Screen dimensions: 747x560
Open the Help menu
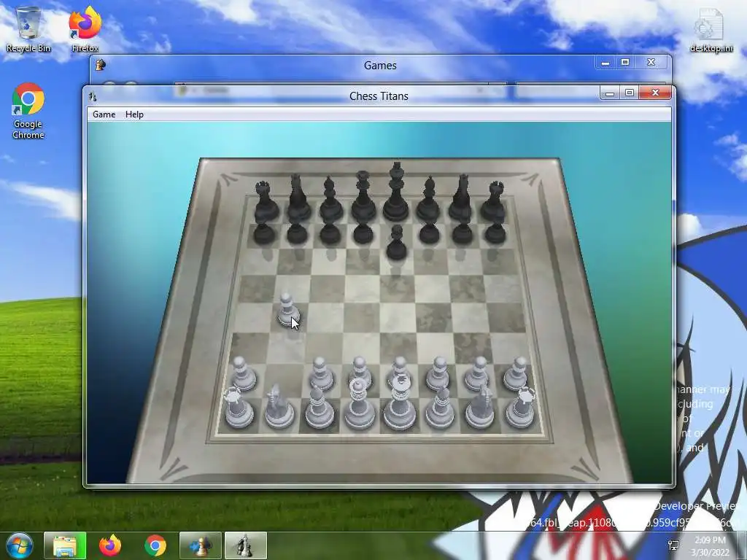pos(134,114)
